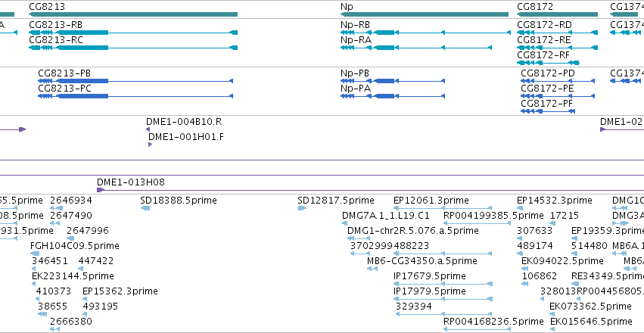Click the CG8172-RD transcript label
The image size is (644, 333).
click(x=544, y=25)
